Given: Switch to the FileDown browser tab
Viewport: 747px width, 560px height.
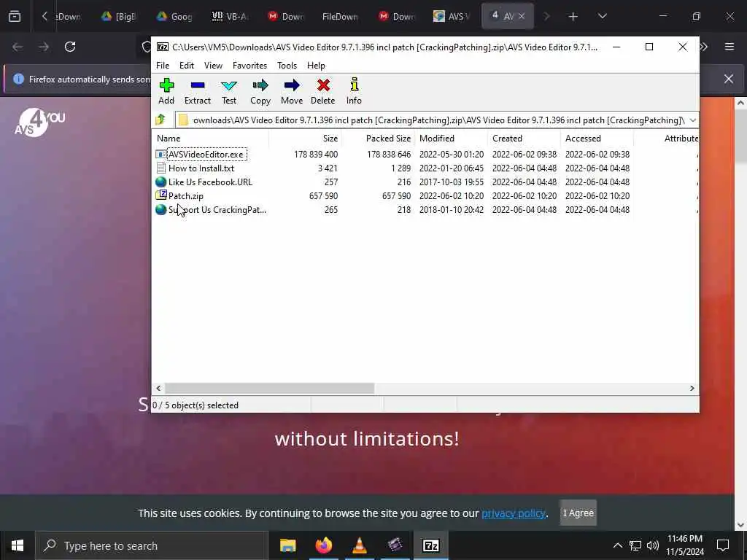Looking at the screenshot, I should (x=340, y=16).
